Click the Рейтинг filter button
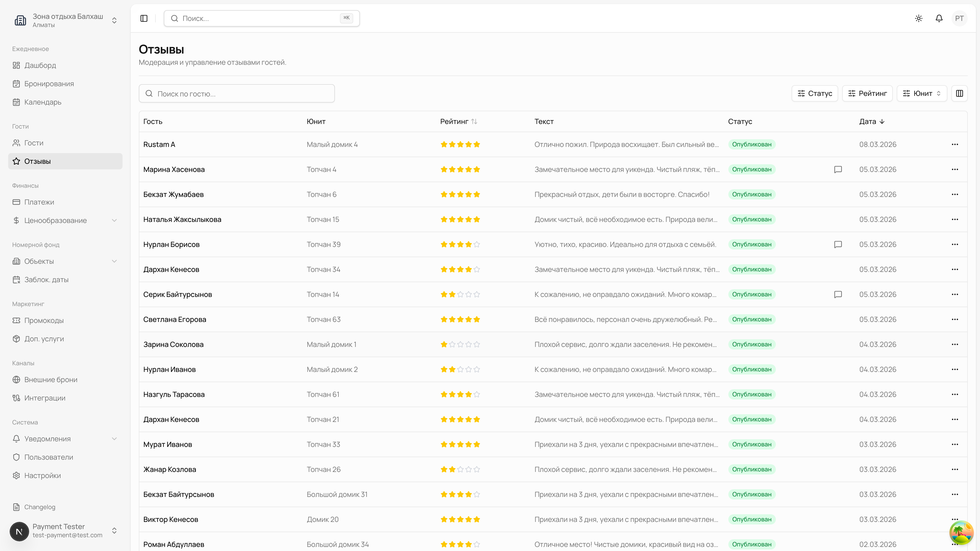 coord(867,93)
